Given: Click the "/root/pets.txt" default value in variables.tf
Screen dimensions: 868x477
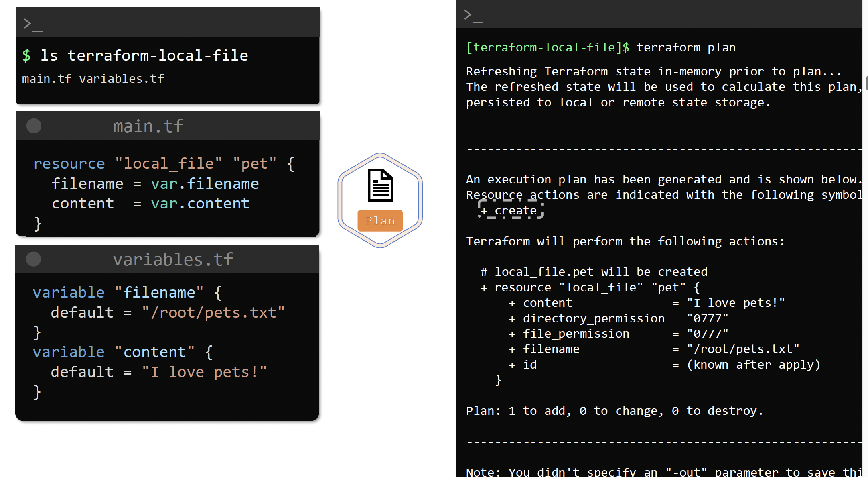Looking at the screenshot, I should pos(213,313).
